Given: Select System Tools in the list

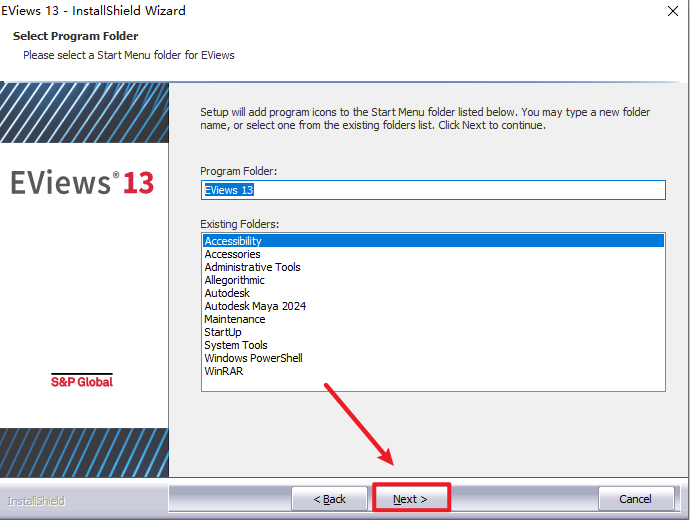Looking at the screenshot, I should pos(236,345).
